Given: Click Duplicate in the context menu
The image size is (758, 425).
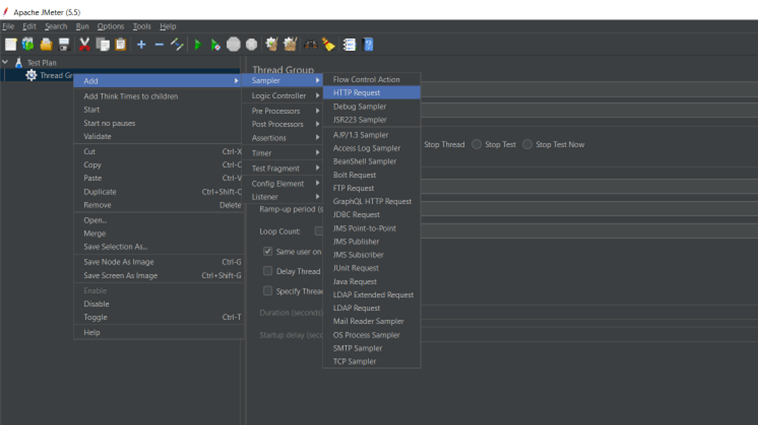Looking at the screenshot, I should (158, 191).
